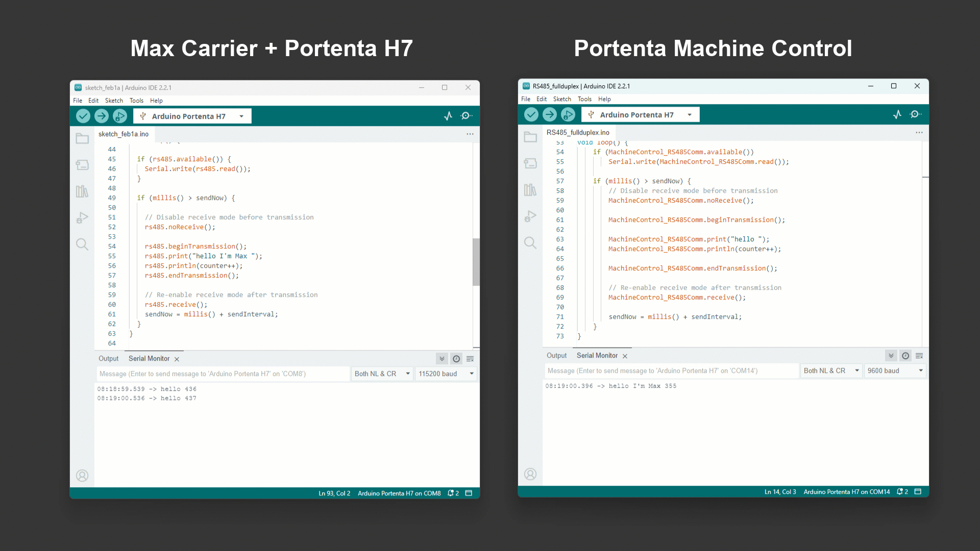Click Verify button in left IDE window
Image resolution: width=980 pixels, height=551 pixels.
click(83, 116)
